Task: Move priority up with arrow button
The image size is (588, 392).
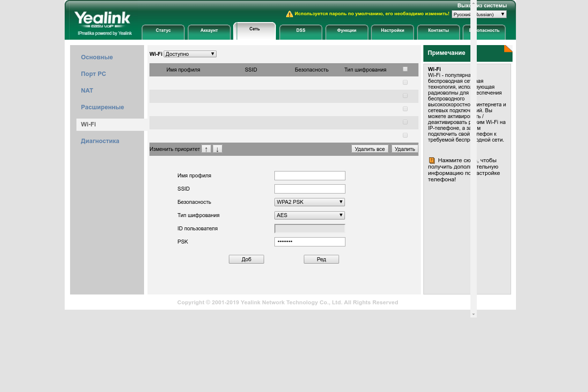Action: [x=206, y=149]
